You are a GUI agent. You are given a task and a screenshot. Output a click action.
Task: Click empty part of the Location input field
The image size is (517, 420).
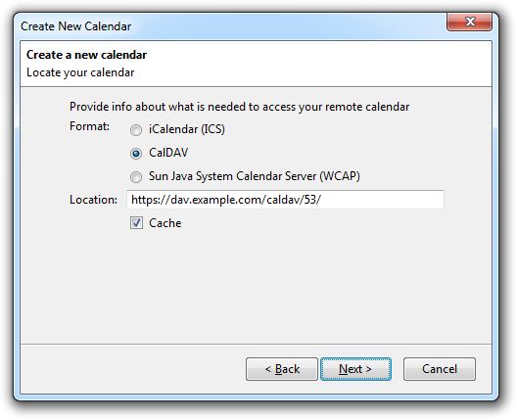[383, 200]
